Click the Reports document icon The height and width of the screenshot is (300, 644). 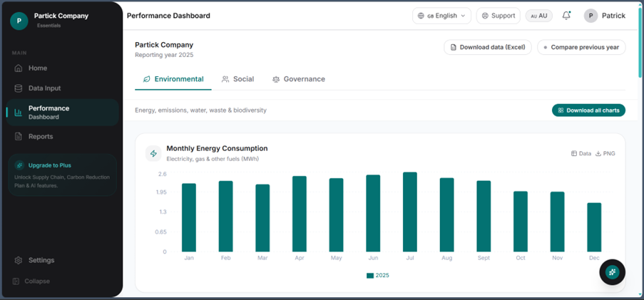[x=18, y=136]
